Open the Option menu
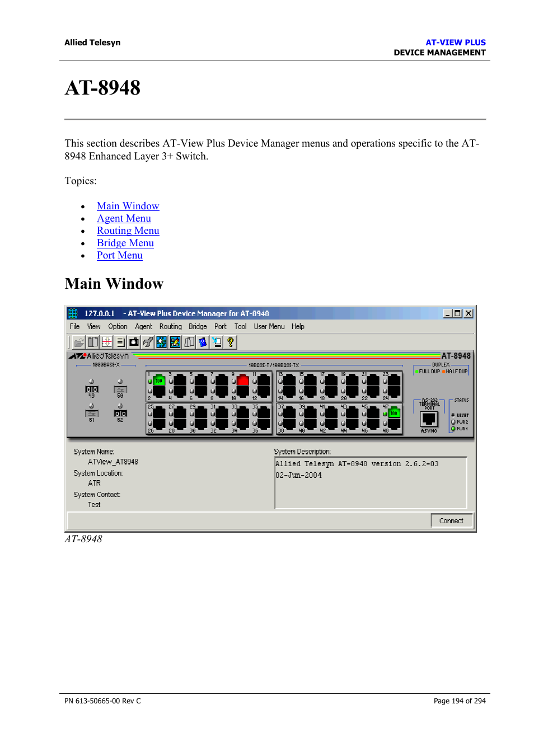 coord(118,326)
